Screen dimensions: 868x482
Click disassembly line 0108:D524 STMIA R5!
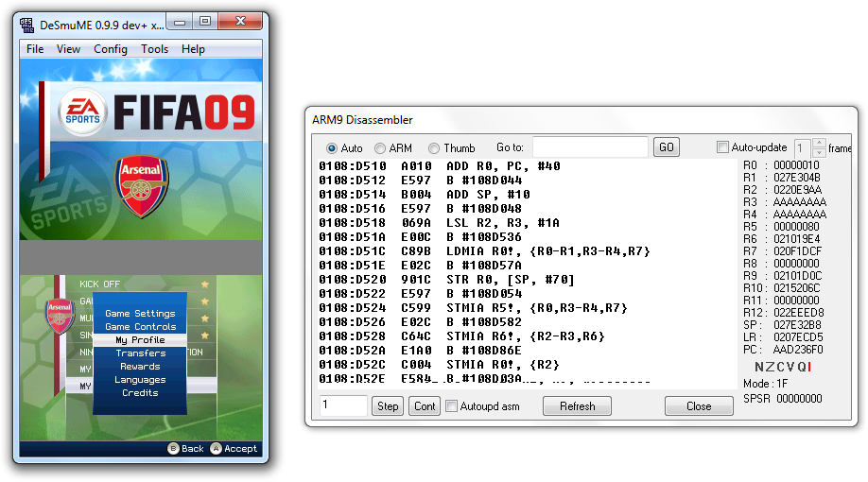coord(474,308)
